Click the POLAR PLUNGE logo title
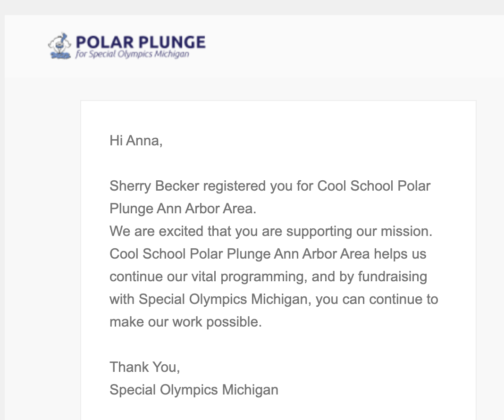This screenshot has width=504, height=420. 140,42
